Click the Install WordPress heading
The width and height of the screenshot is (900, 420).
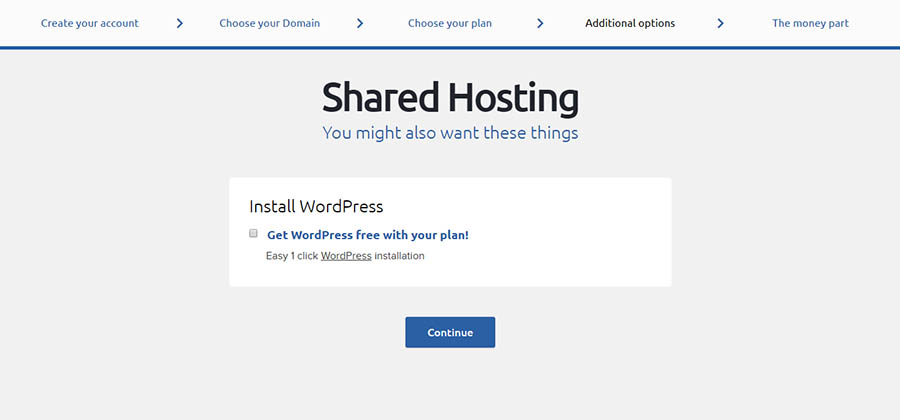coord(316,207)
